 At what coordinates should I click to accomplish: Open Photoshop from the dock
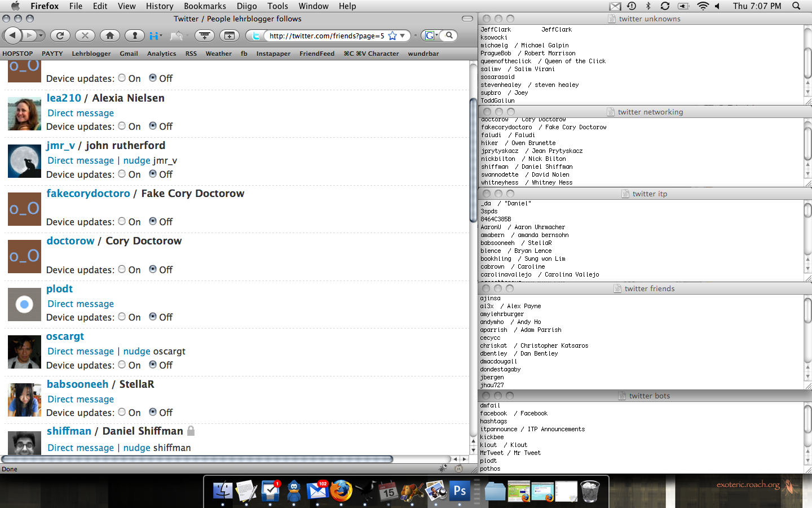[x=460, y=491]
